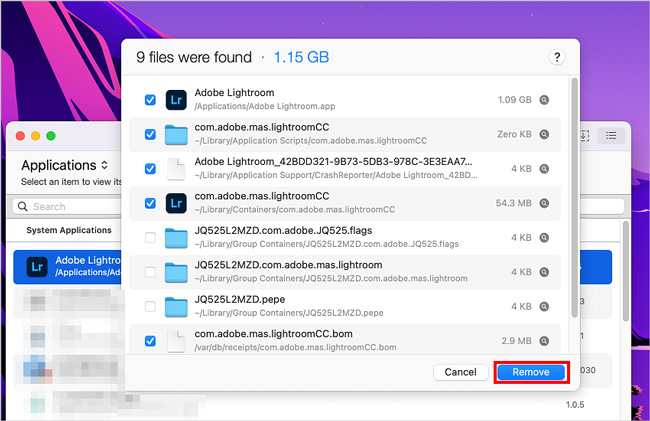Click document icon of lightroomCC.bom
This screenshot has width=650, height=421.
coord(176,341)
